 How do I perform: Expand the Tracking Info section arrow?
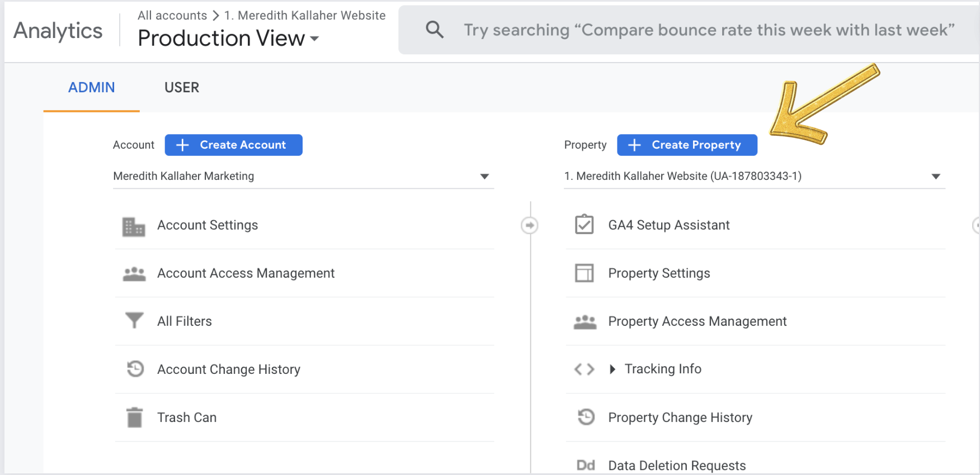pyautogui.click(x=613, y=369)
